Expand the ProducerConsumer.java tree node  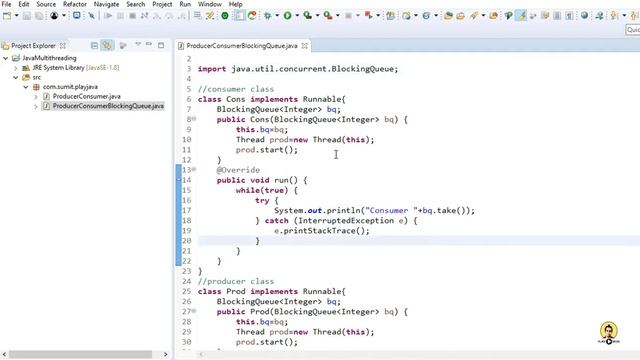(36, 97)
